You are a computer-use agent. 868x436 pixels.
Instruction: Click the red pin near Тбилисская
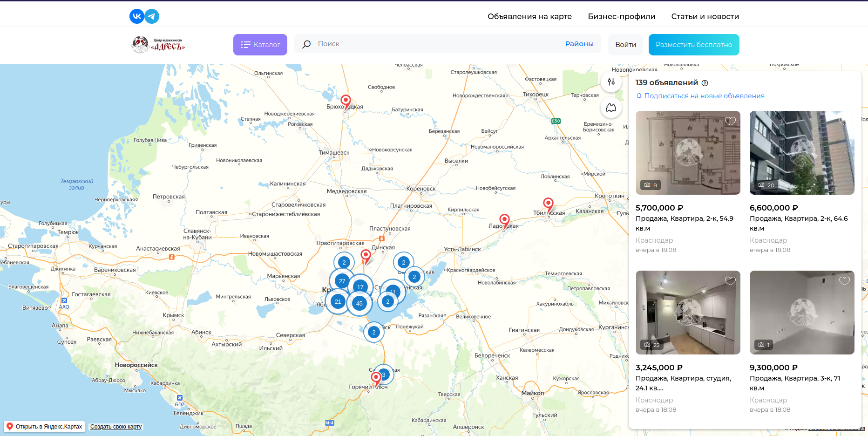click(x=548, y=204)
